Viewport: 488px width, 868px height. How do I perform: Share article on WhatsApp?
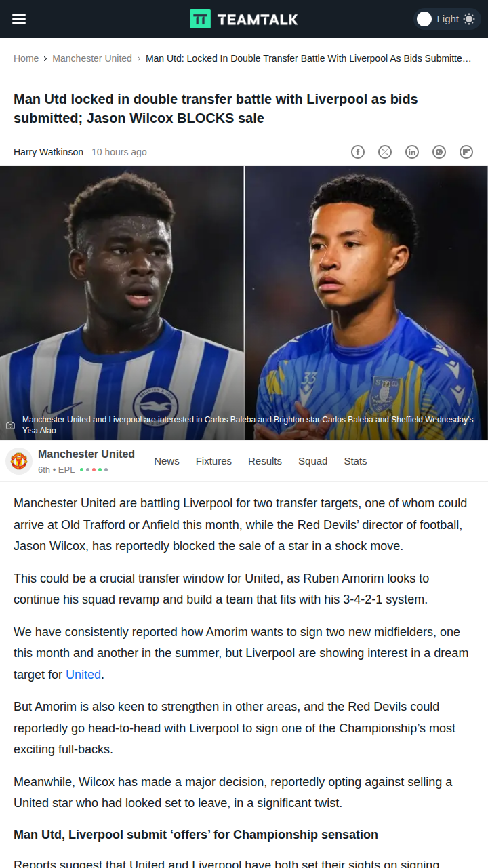439,152
